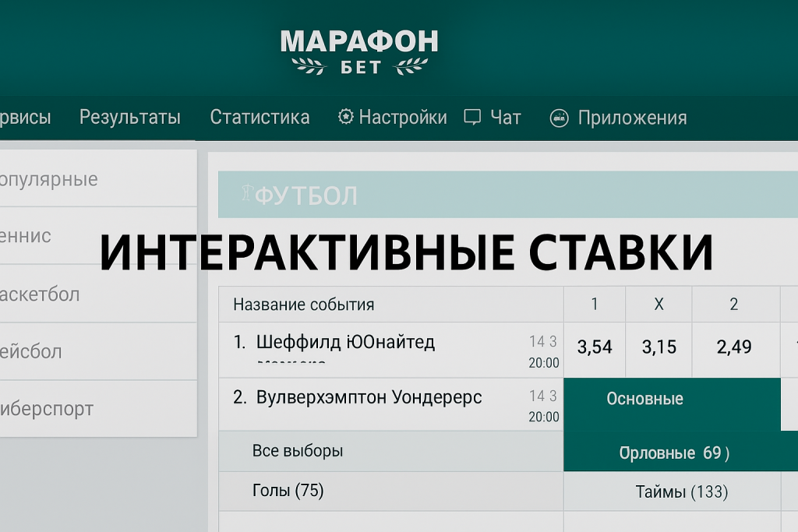Select Киберспорт in the sports sidebar
The image size is (798, 532).
pyautogui.click(x=47, y=409)
